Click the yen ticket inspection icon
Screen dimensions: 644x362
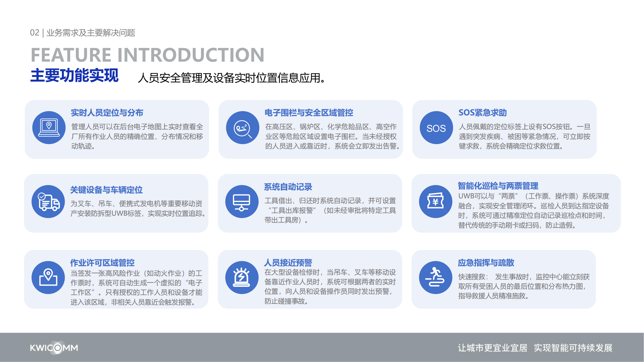435,202
